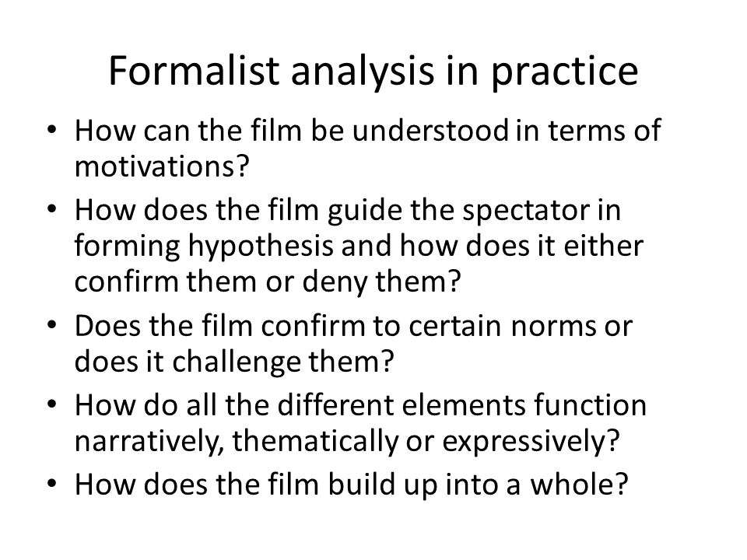Click the word 'motivations?'
Screen dimensions: 747x560
162,166
